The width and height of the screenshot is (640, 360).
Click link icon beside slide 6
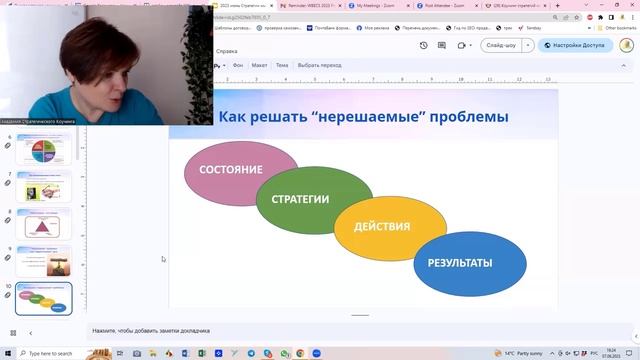8,146
